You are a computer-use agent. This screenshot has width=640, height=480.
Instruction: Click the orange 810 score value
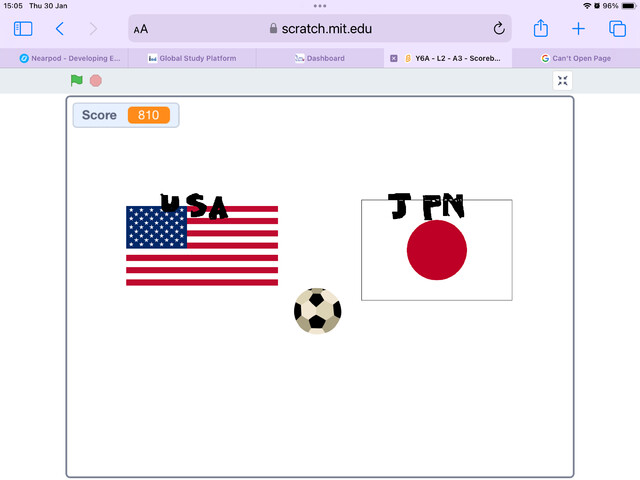pos(149,115)
